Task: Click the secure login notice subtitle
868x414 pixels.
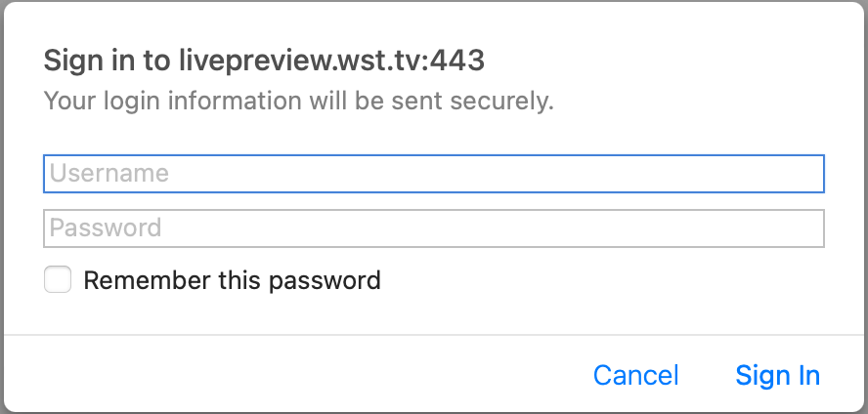Action: click(299, 100)
